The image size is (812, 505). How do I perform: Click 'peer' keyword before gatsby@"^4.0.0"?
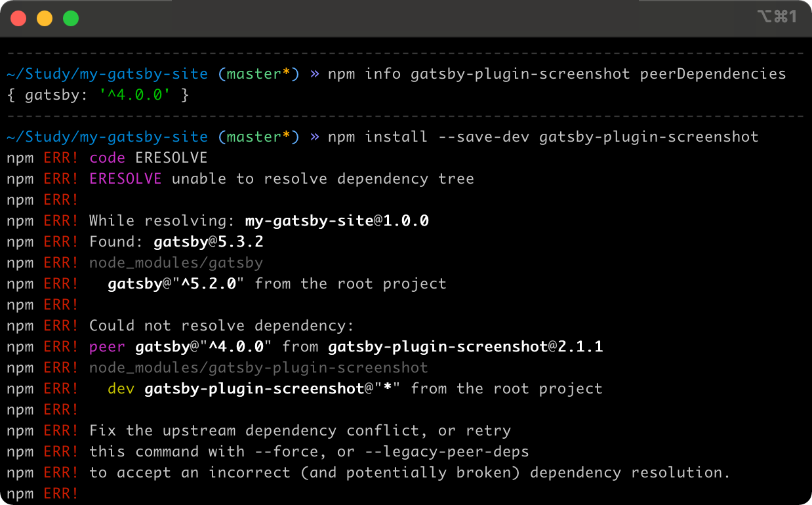(x=107, y=347)
